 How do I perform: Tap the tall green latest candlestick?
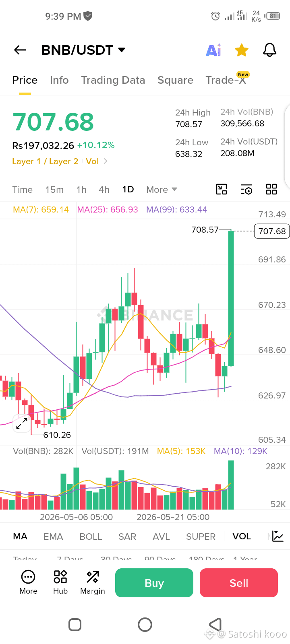point(231,298)
